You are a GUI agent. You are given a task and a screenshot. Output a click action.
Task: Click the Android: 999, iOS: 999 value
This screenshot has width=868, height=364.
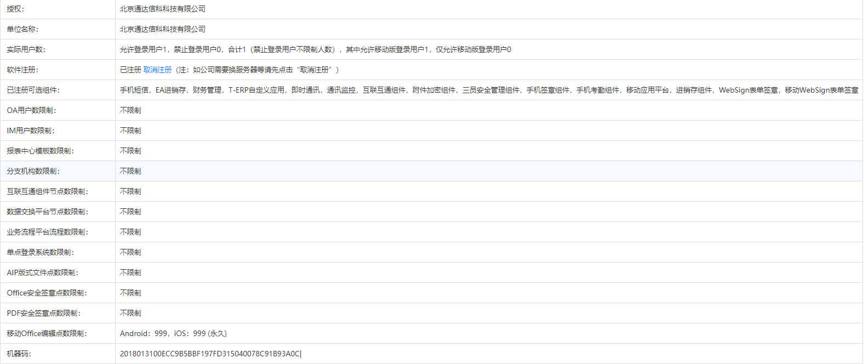[x=173, y=333]
